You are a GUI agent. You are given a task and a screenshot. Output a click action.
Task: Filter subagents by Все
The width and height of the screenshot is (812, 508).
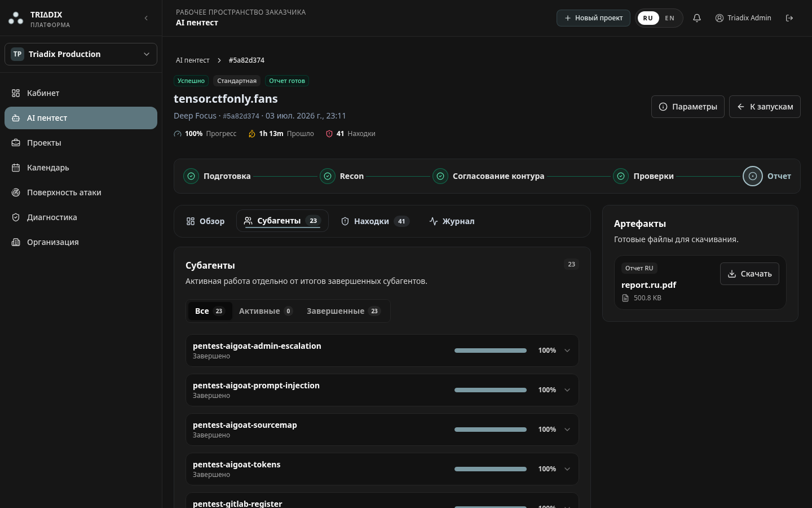click(210, 311)
